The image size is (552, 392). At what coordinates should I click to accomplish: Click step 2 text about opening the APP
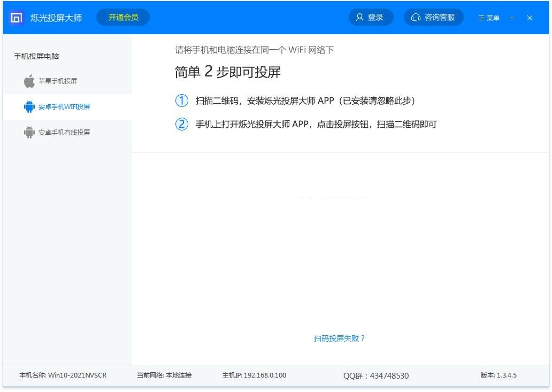pyautogui.click(x=316, y=124)
